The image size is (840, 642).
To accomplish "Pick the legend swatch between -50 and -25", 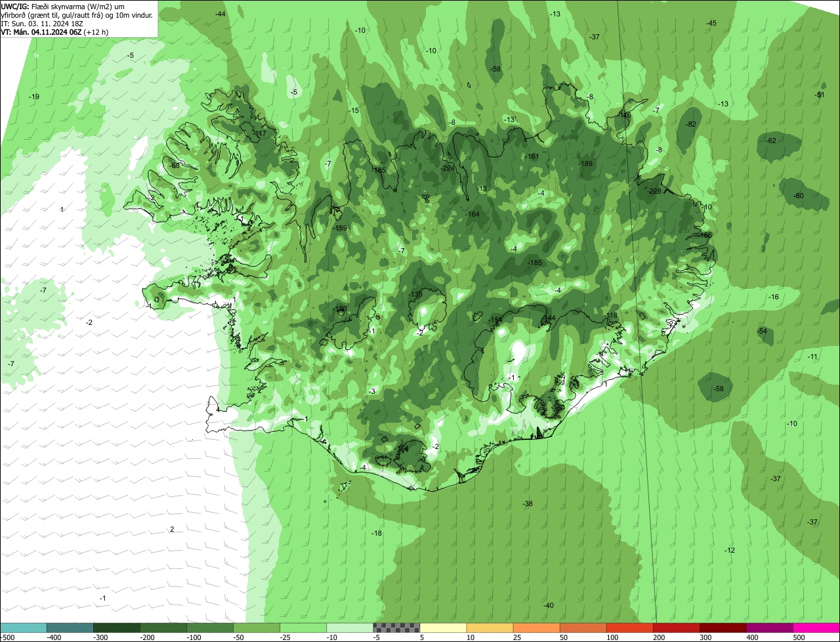I will point(257,628).
